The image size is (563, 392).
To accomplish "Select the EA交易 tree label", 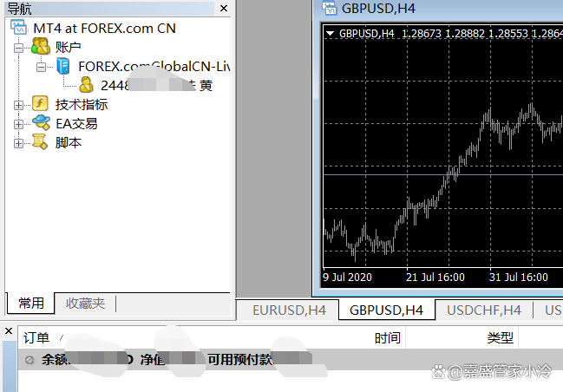I will coord(76,123).
